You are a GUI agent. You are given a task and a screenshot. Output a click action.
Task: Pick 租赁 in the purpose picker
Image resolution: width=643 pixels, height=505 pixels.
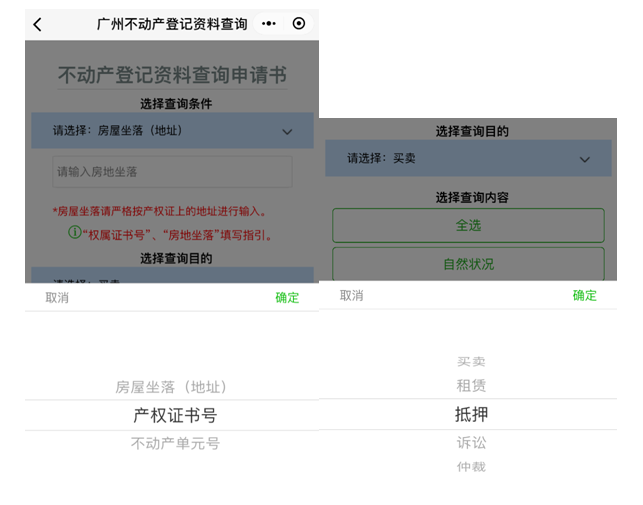tap(471, 386)
